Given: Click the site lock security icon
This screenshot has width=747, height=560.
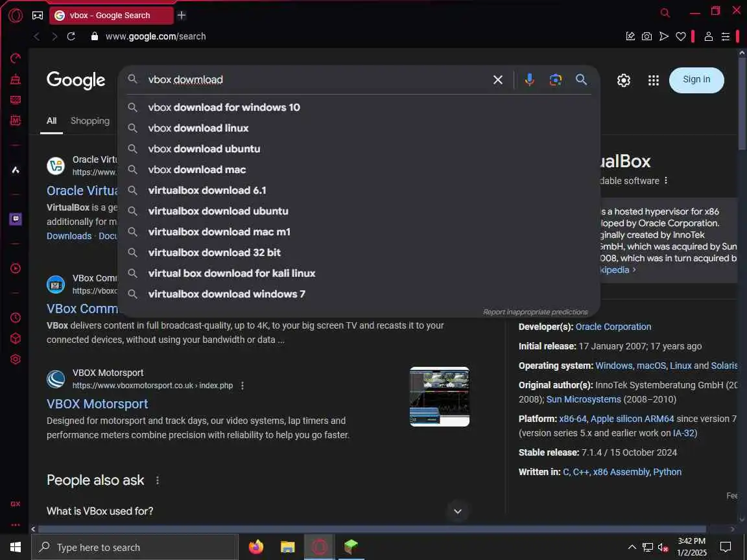Looking at the screenshot, I should coord(94,36).
